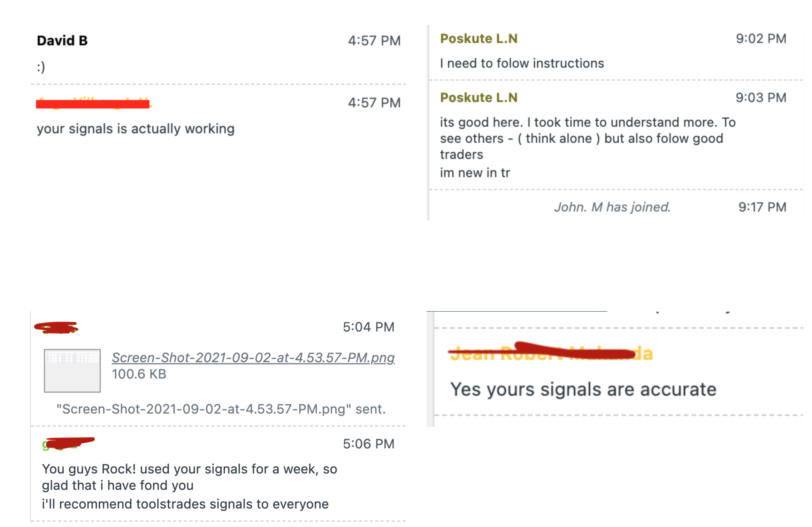Click the quoted screenshot "sent." confirmation text

click(221, 409)
